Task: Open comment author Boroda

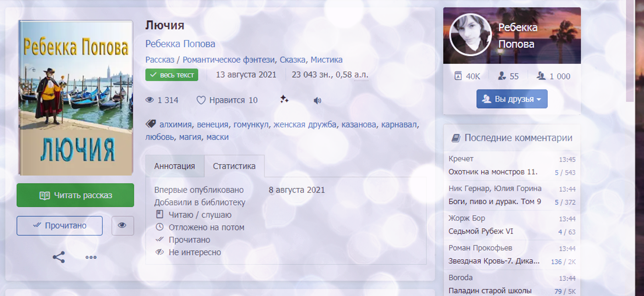Action: pos(460,277)
